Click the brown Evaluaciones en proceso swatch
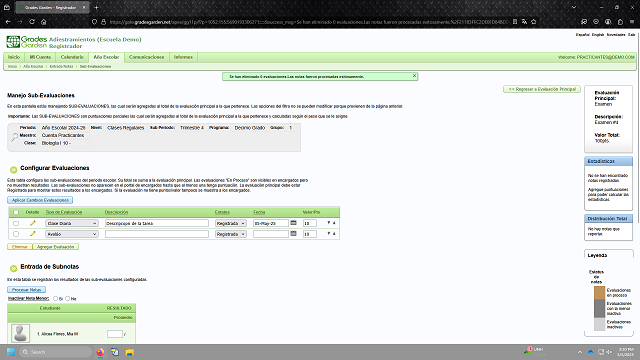The width and height of the screenshot is (640, 360). (x=599, y=293)
